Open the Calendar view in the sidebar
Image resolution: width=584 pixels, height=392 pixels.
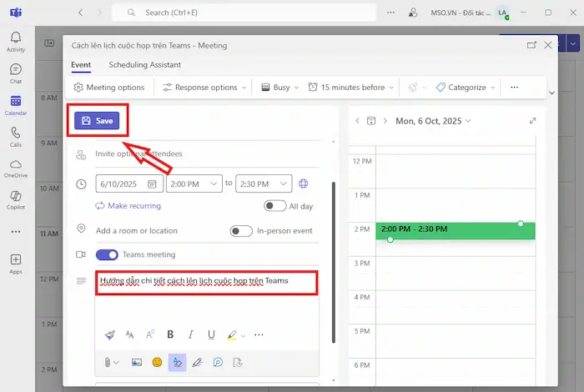[x=16, y=105]
